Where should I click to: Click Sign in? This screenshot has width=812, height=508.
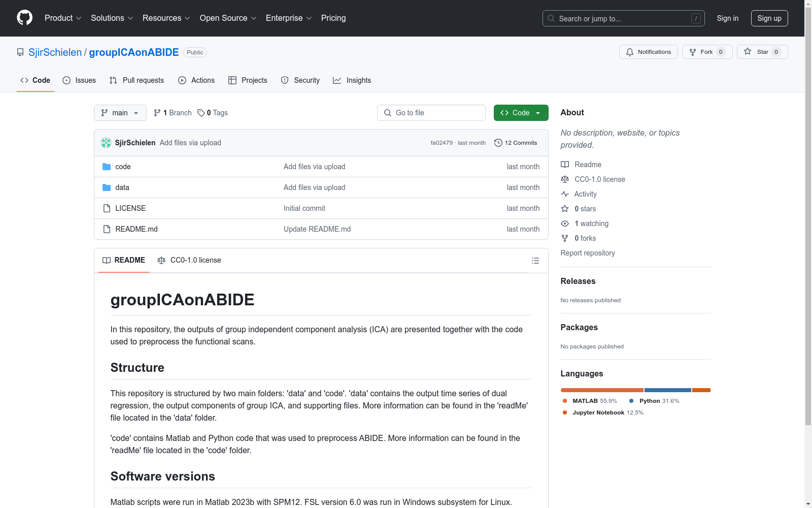tap(727, 18)
